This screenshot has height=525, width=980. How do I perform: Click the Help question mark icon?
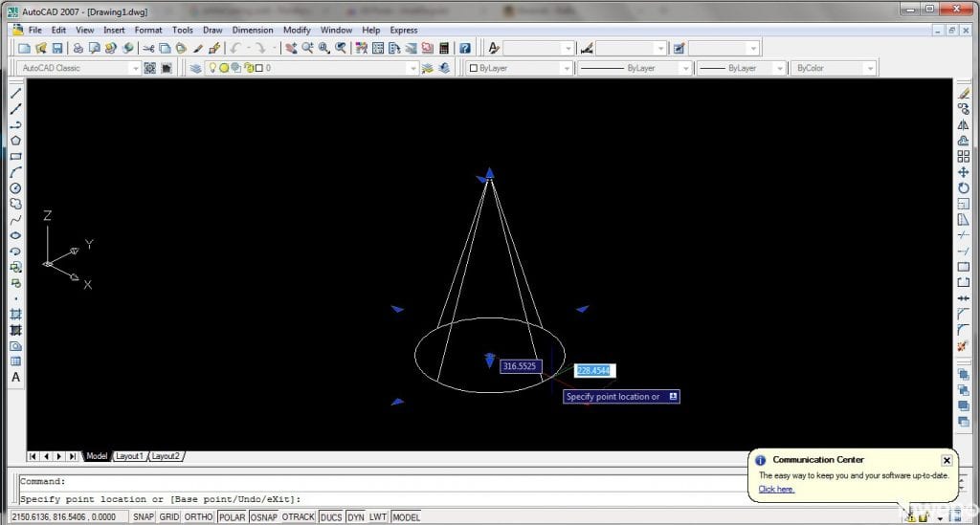pos(464,48)
